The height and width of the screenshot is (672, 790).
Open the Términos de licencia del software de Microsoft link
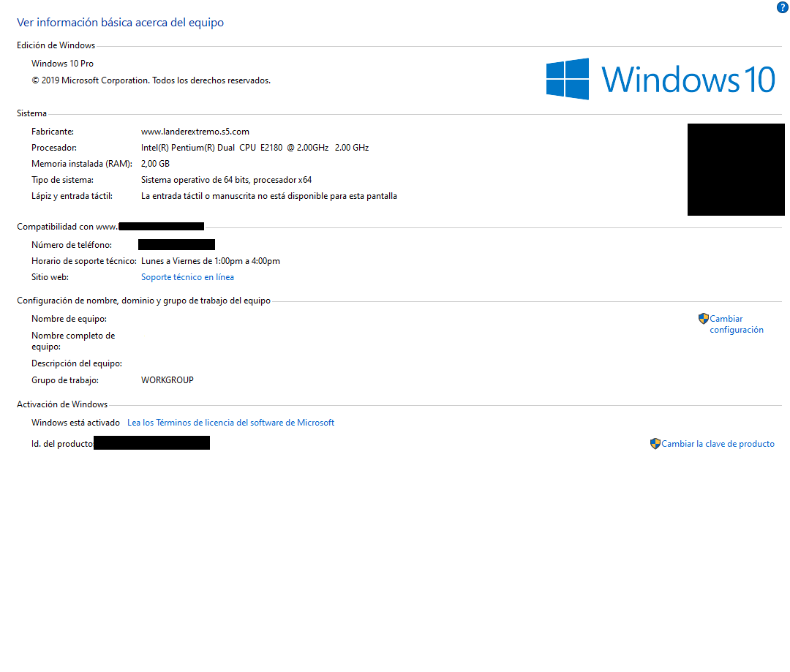coord(230,423)
